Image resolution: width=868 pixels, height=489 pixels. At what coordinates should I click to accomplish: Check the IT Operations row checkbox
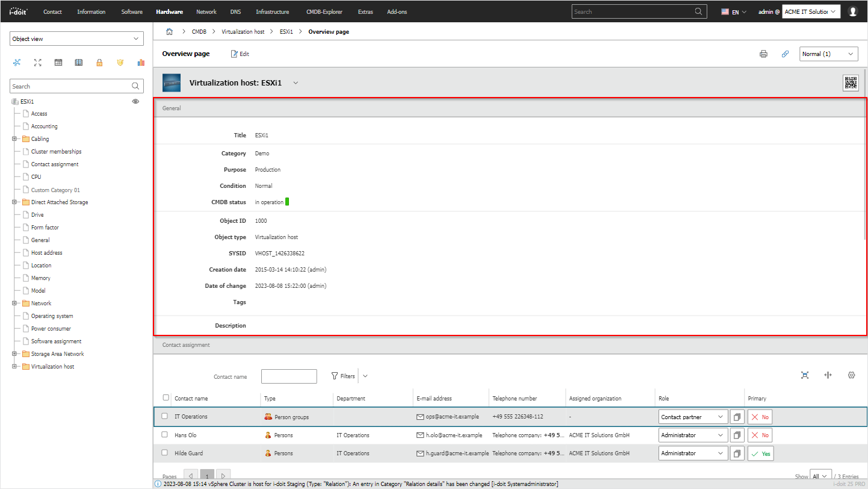[x=165, y=416]
